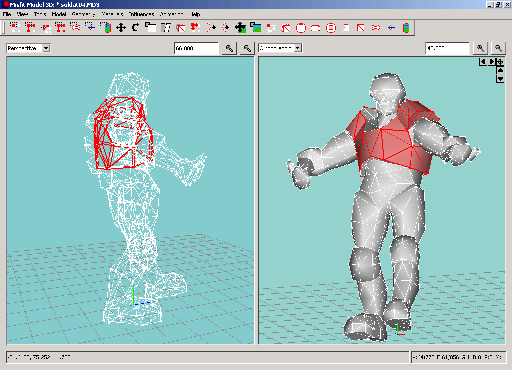The image size is (512, 370).
Task: Open the View menu
Action: [x=22, y=14]
